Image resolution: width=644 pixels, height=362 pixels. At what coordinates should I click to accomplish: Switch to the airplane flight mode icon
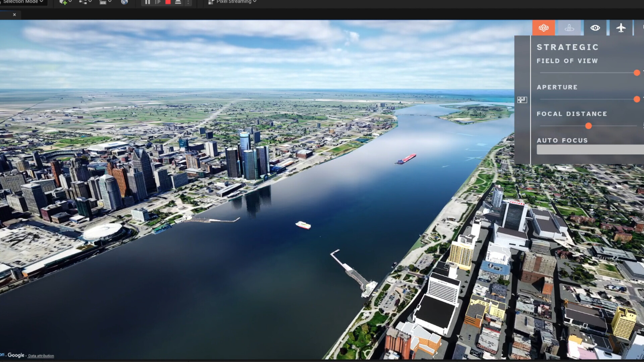tap(621, 28)
